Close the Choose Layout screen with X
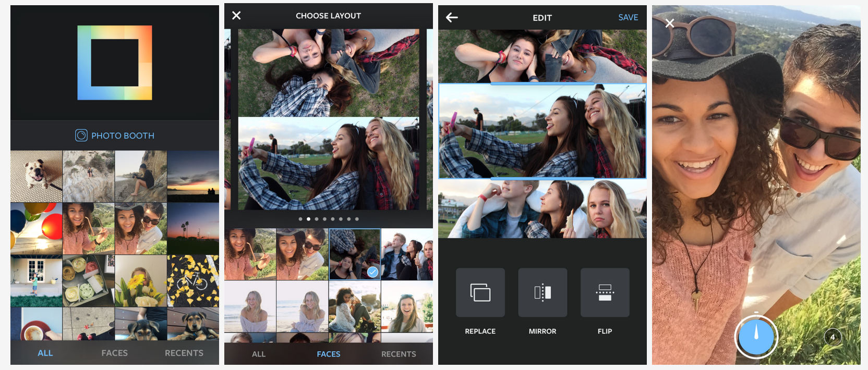The height and width of the screenshot is (370, 868). click(x=236, y=16)
